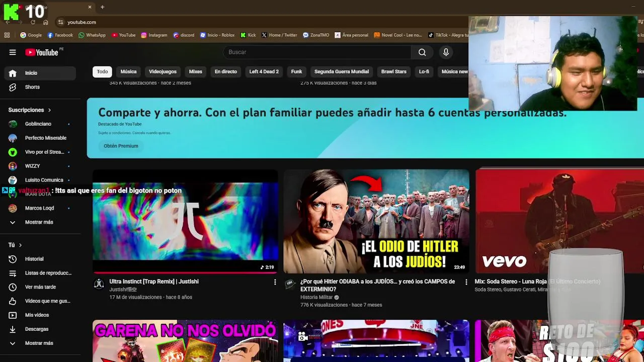This screenshot has width=644, height=362.
Task: Open more options for Ultra Instinct video
Action: [x=275, y=282]
